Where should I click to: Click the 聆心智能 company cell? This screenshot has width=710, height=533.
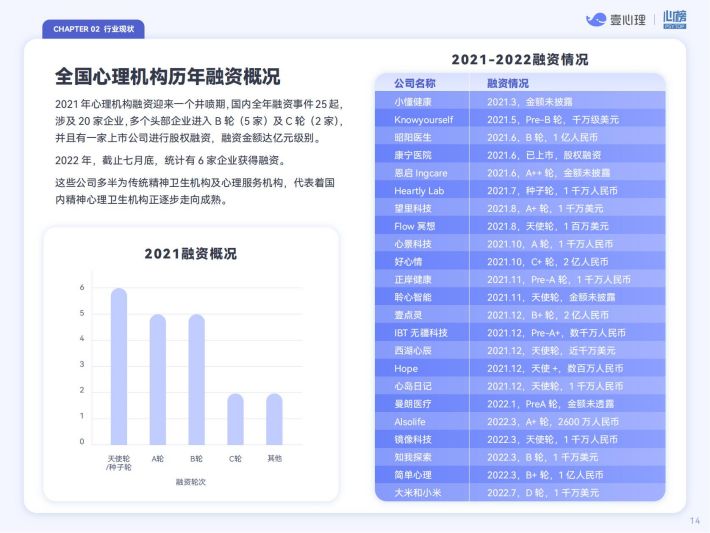coord(413,297)
